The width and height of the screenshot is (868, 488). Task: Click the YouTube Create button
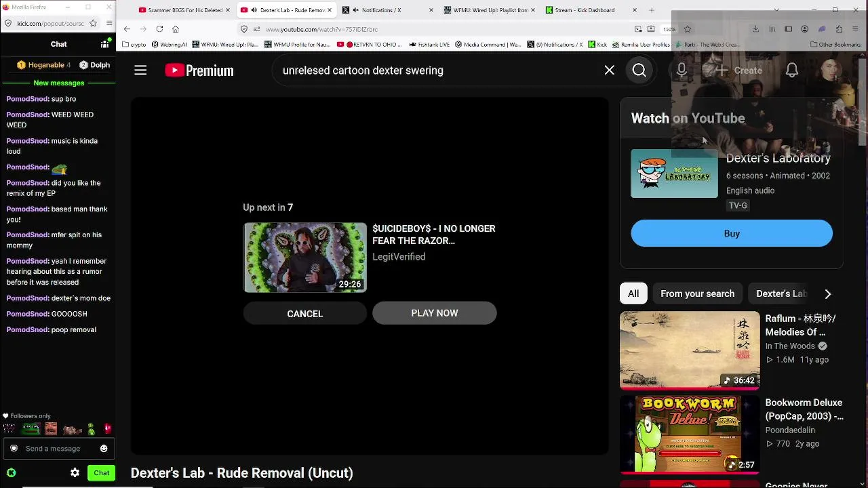pyautogui.click(x=739, y=70)
